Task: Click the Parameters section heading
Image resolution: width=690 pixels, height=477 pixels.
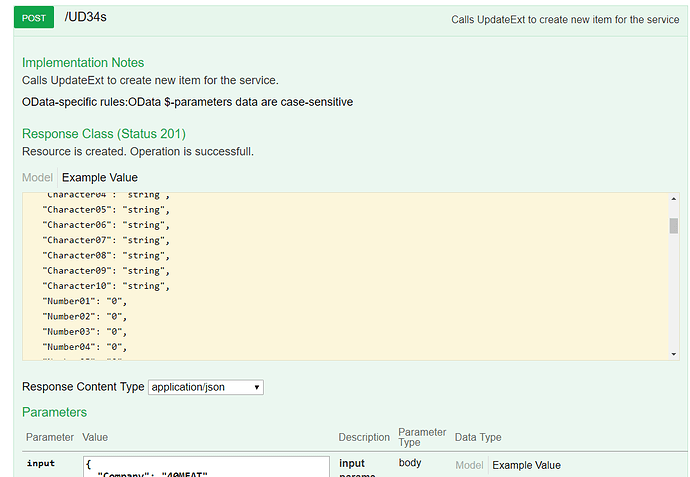Action: coord(54,412)
